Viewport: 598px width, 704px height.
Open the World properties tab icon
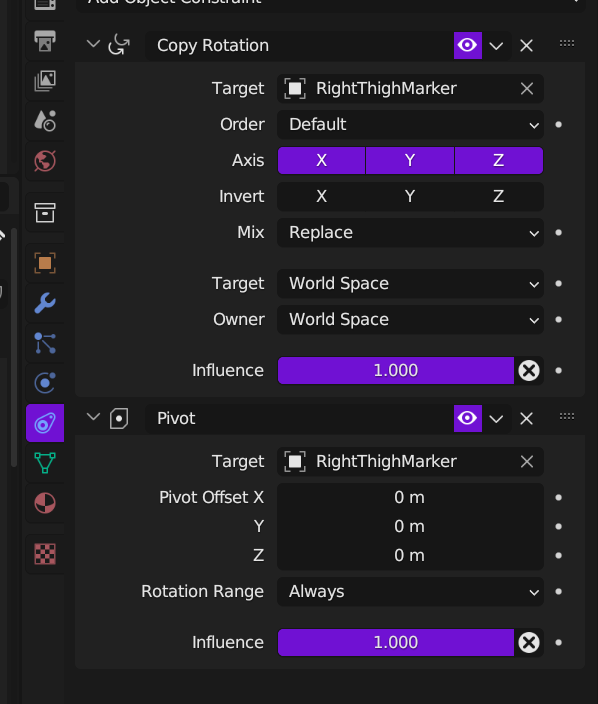pyautogui.click(x=45, y=161)
